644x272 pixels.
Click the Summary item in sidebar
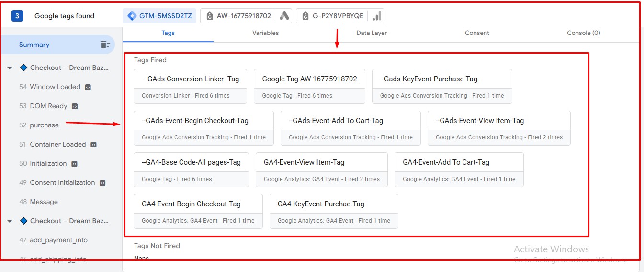pos(34,45)
